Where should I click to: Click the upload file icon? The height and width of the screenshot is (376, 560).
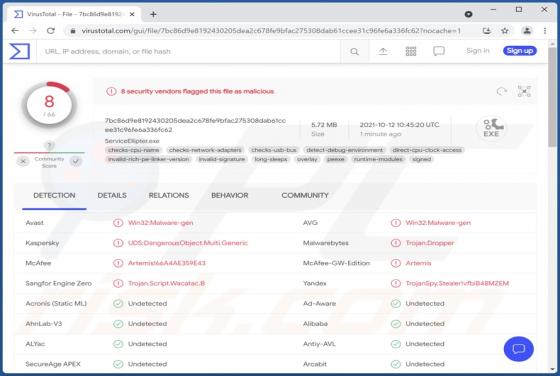point(383,51)
